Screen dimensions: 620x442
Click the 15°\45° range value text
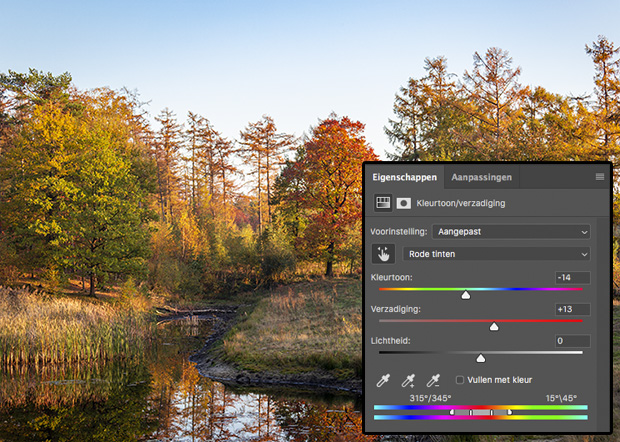[x=561, y=398]
